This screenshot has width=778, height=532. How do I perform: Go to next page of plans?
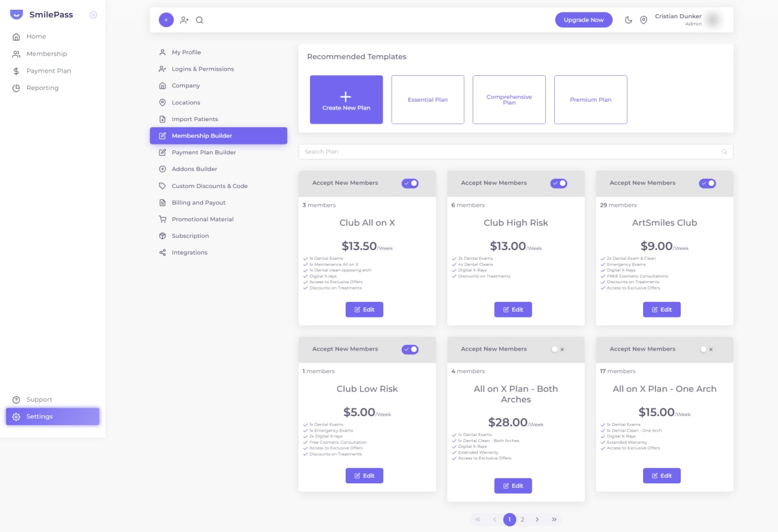pyautogui.click(x=537, y=520)
